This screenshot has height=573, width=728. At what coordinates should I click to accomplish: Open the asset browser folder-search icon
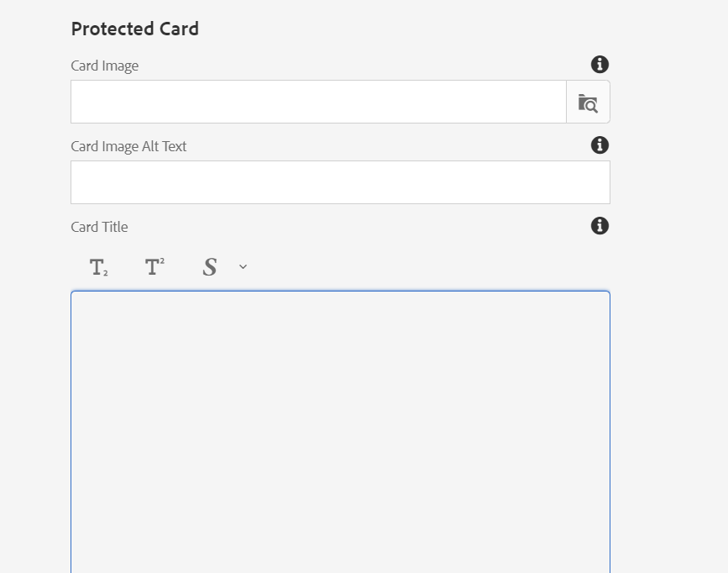(588, 102)
